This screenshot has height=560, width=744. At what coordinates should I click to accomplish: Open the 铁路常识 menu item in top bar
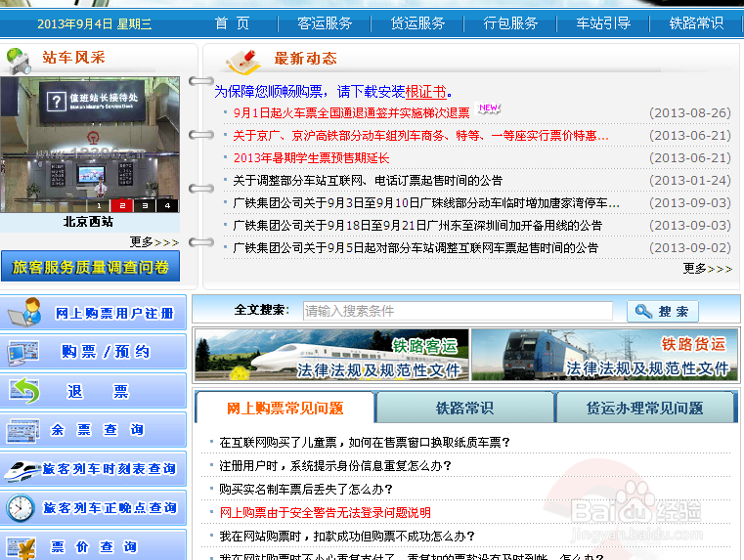(696, 22)
